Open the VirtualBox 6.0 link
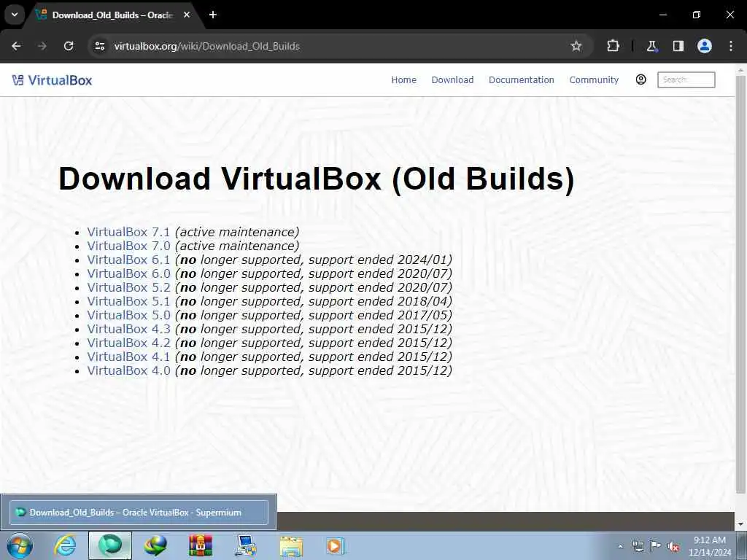The height and width of the screenshot is (560, 747). [x=128, y=273]
